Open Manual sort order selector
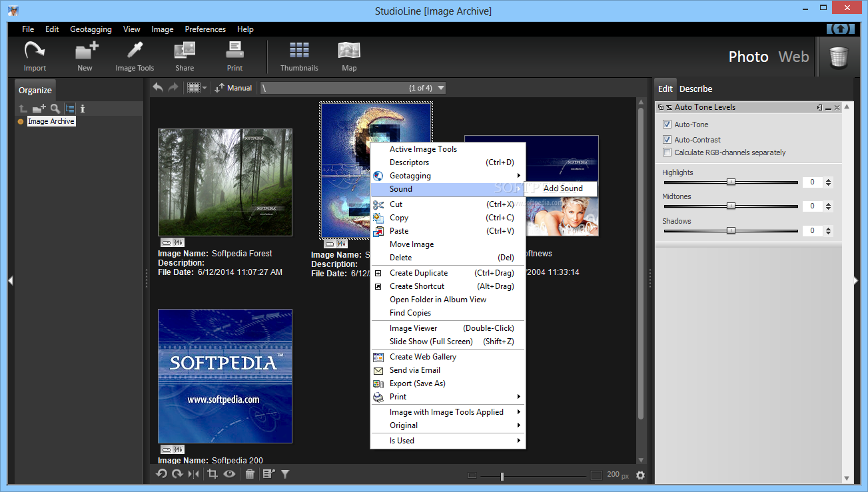868x492 pixels. coord(233,88)
